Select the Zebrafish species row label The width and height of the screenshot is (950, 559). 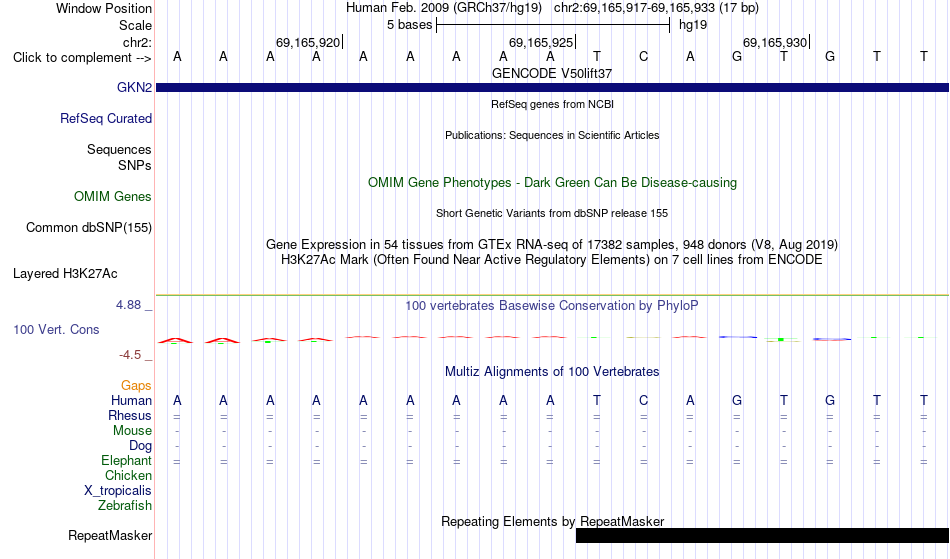click(125, 505)
